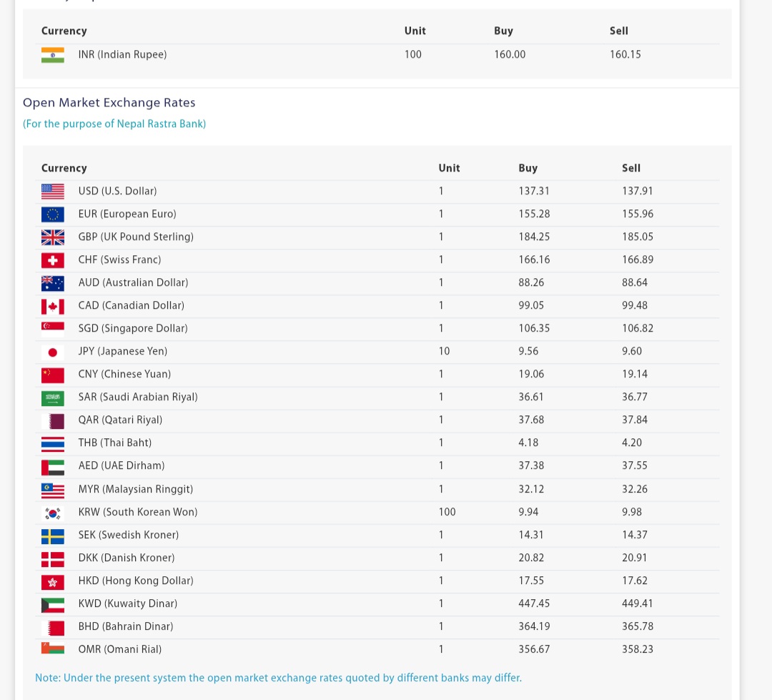Click the UK flag icon
Image resolution: width=772 pixels, height=700 pixels.
53,237
